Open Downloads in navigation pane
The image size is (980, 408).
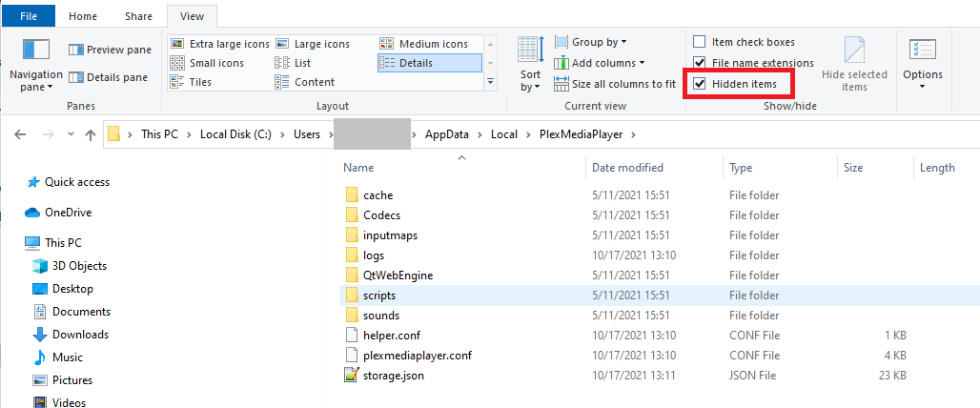coord(70,335)
